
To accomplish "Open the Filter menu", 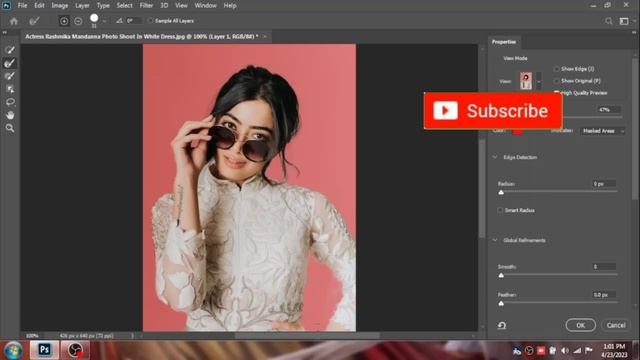I will [146, 6].
